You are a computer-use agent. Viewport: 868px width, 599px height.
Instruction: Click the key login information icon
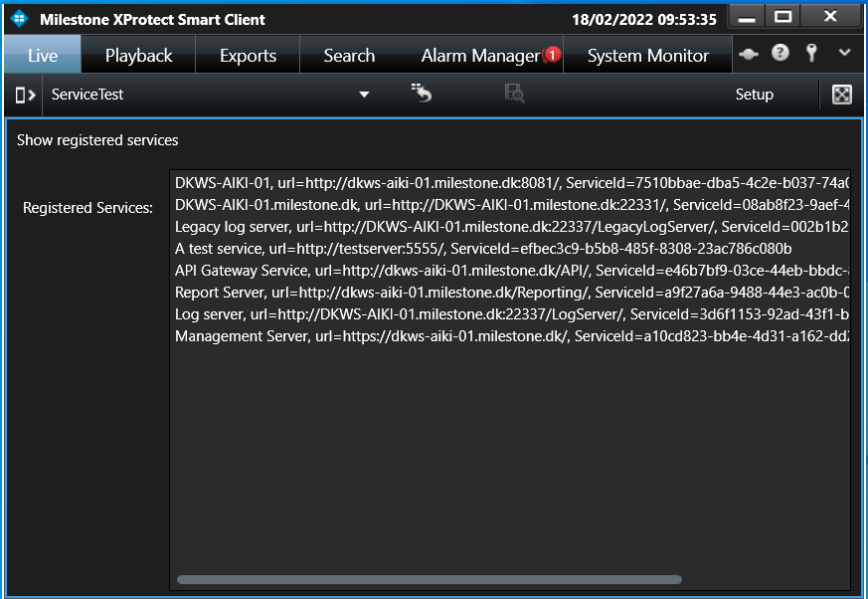coord(811,53)
